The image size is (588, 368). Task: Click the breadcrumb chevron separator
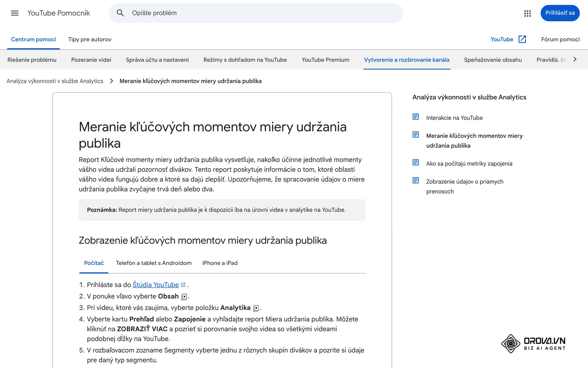(111, 81)
